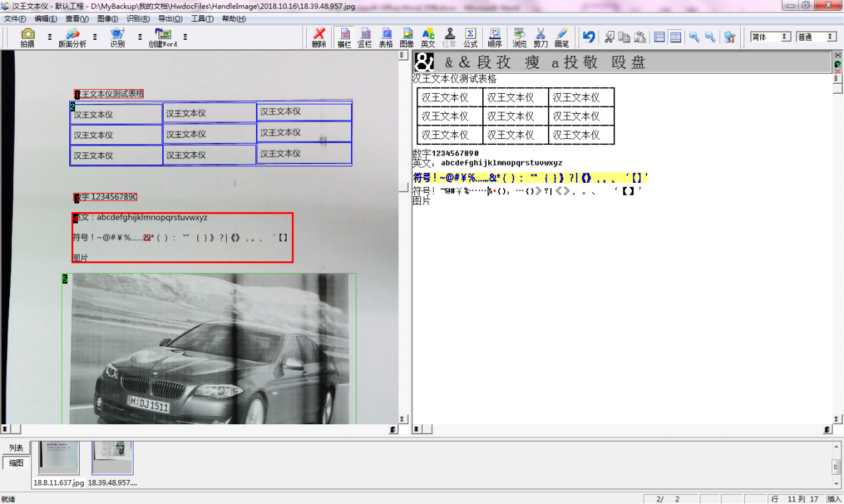Run 版面分析 layout analysis

click(72, 38)
